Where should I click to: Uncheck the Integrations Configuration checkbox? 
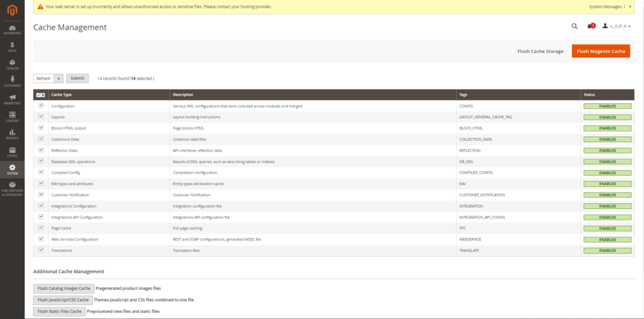[x=41, y=206]
